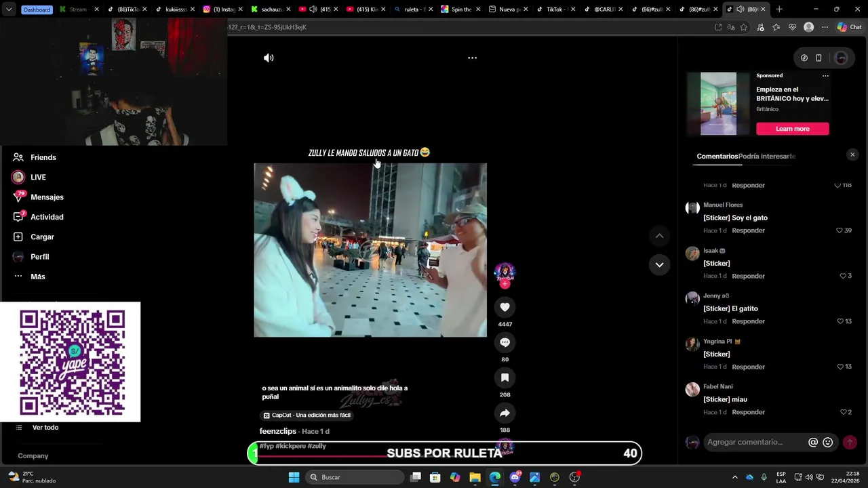Screen dimensions: 868x488
Task: Open the comments bubble showing 80
Action: (505, 342)
